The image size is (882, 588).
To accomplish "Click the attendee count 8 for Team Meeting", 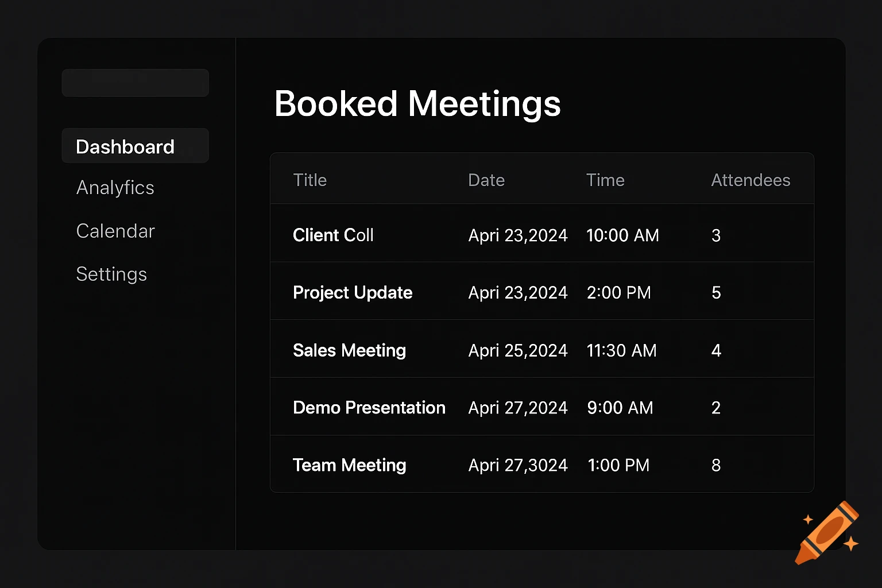I will point(715,465).
